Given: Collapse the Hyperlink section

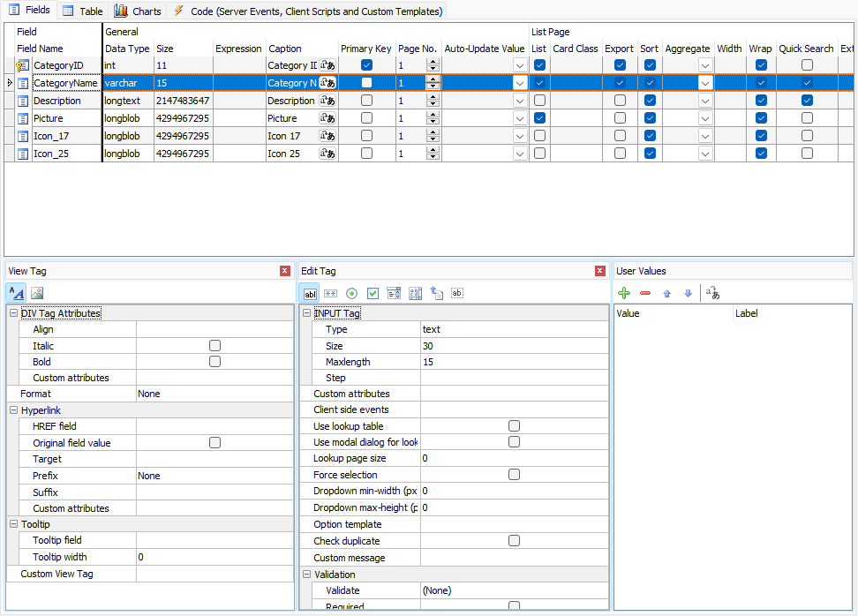Looking at the screenshot, I should 13,410.
